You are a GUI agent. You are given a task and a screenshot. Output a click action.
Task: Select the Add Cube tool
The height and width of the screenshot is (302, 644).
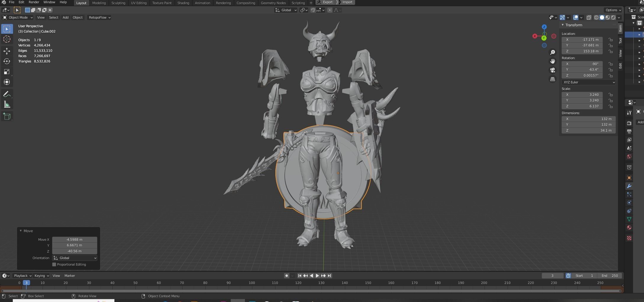7,116
